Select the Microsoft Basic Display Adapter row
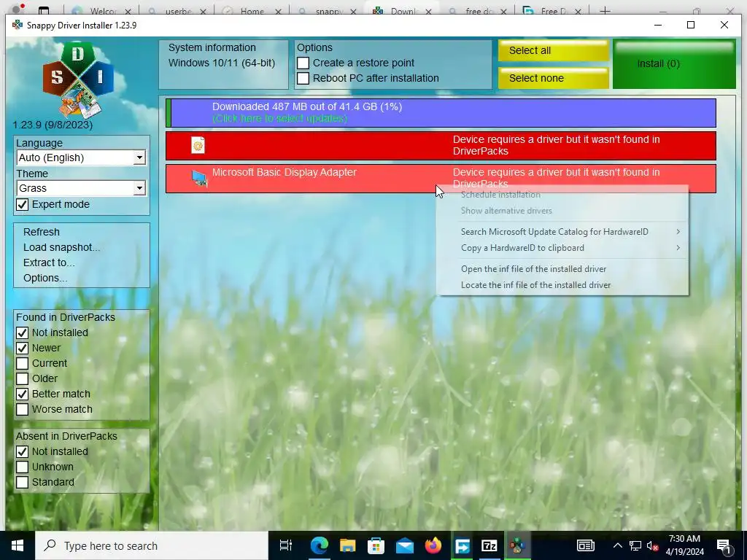This screenshot has height=560, width=747. click(441, 179)
